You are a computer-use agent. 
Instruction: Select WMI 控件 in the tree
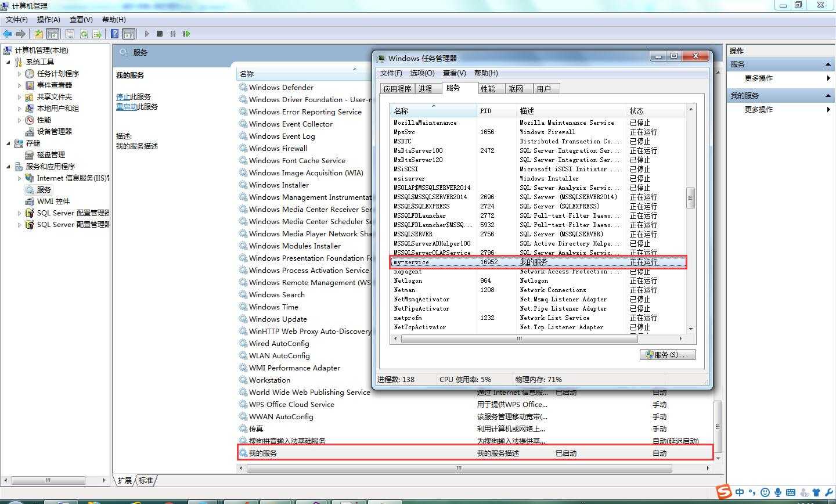point(53,201)
